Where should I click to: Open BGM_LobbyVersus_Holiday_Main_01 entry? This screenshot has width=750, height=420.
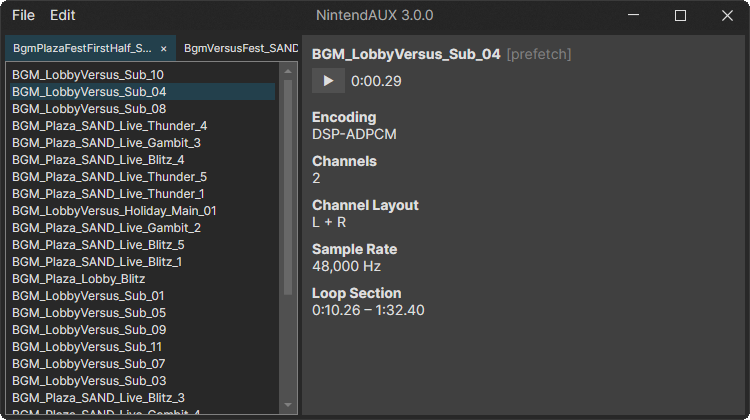(143, 210)
